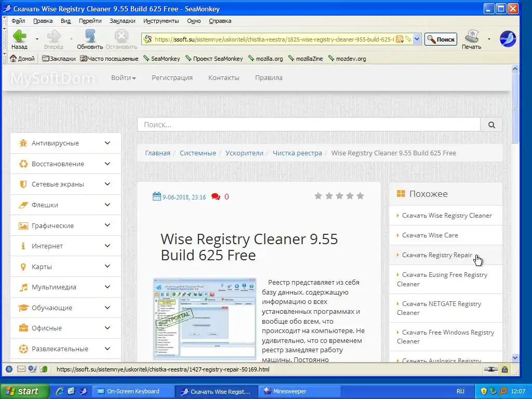Focus the site Поиск... input field
The width and height of the screenshot is (532, 399).
(x=309, y=125)
